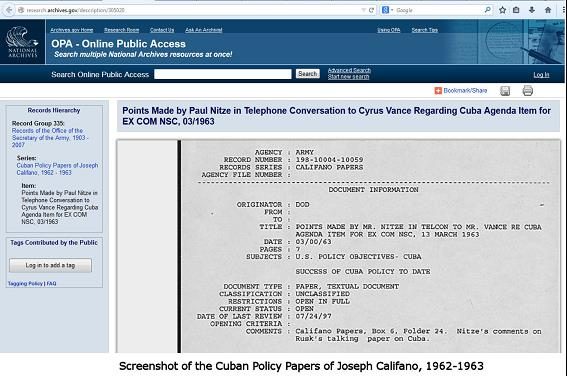Go to the browser home icon
Viewport: 567px width, 376px height.
pyautogui.click(x=548, y=10)
